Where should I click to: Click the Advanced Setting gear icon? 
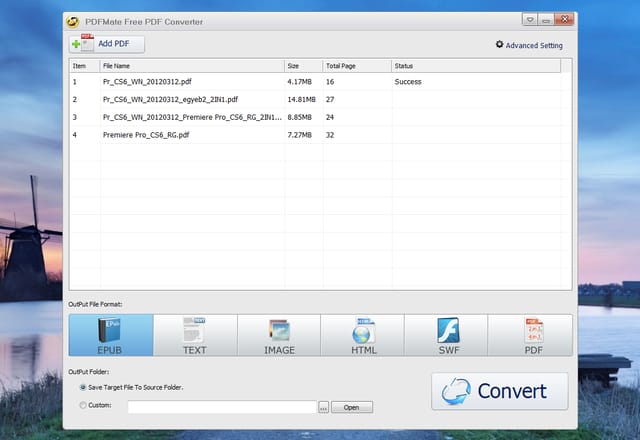coord(499,44)
